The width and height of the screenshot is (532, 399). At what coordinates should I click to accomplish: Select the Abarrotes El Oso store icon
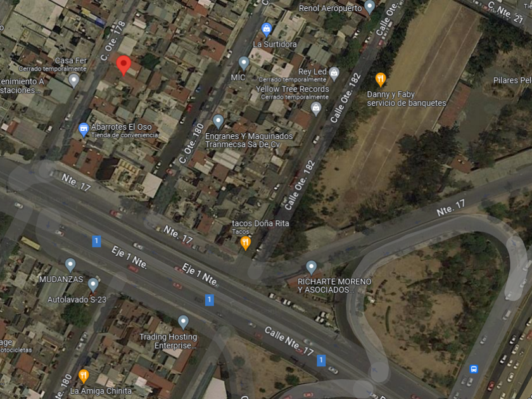tap(84, 130)
